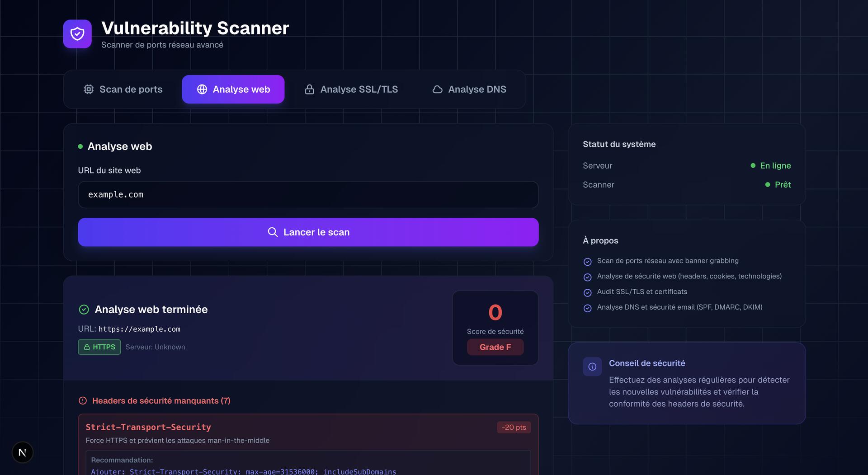Click the cloud icon on Analyse DNS
The width and height of the screenshot is (868, 475).
(x=437, y=89)
